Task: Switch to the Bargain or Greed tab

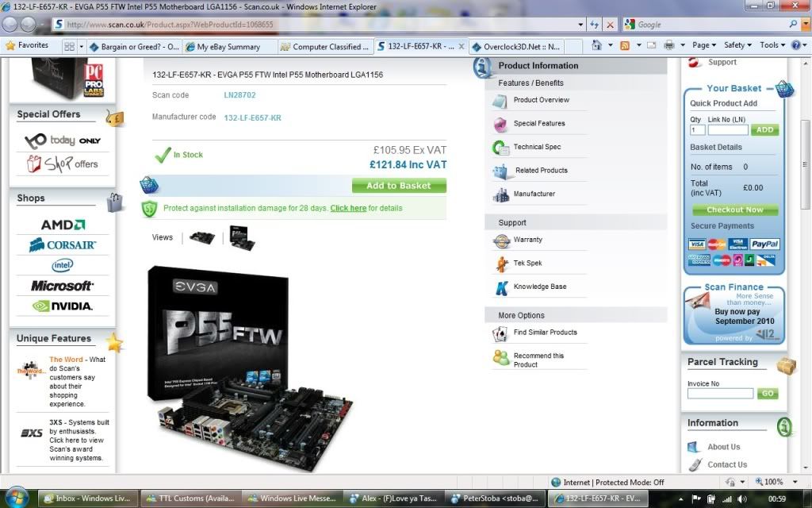Action: click(x=135, y=47)
